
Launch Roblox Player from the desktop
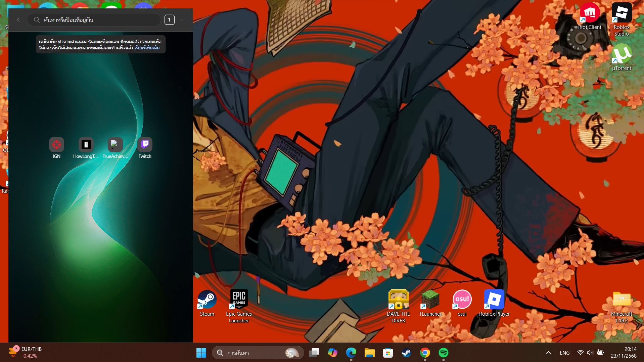pos(494,300)
